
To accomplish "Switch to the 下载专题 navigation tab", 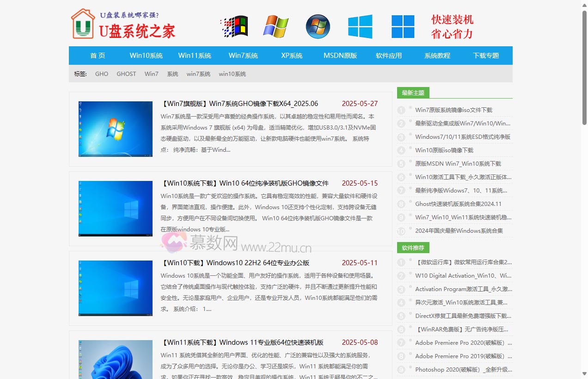I will (x=485, y=55).
